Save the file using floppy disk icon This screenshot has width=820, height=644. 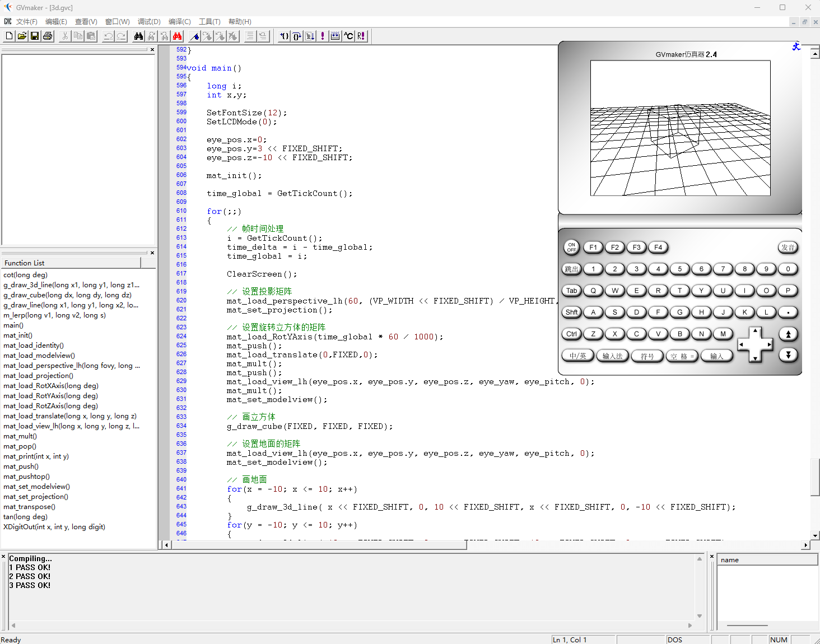click(x=35, y=36)
